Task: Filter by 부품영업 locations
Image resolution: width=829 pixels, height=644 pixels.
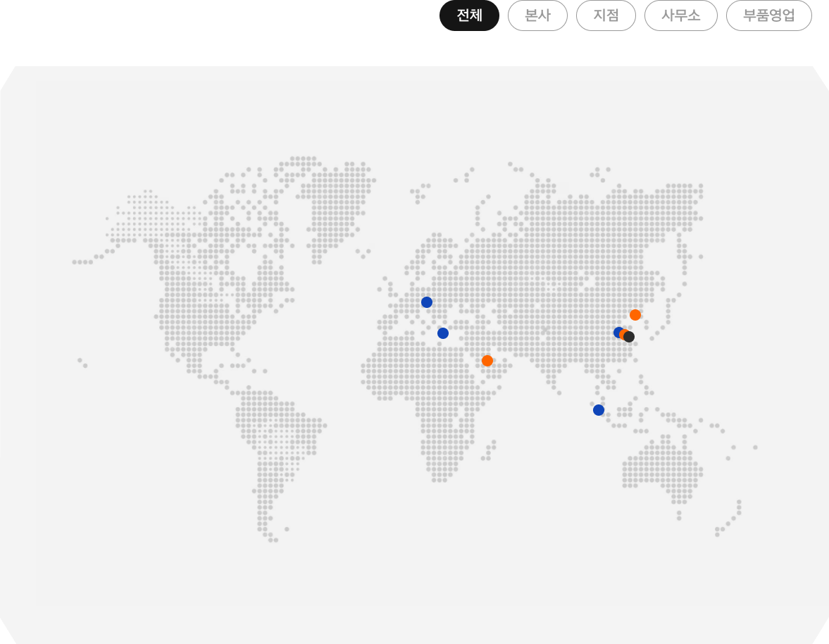Action: [768, 16]
